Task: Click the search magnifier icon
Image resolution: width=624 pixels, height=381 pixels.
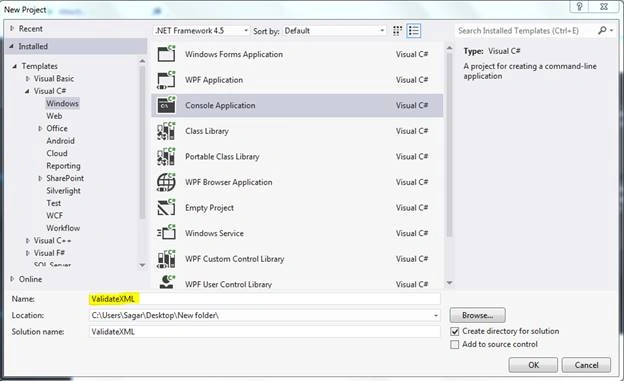Action: coord(603,30)
